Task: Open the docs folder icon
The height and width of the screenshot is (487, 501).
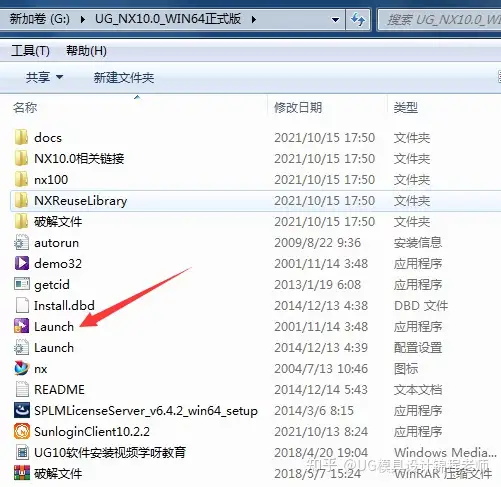Action: 21,137
